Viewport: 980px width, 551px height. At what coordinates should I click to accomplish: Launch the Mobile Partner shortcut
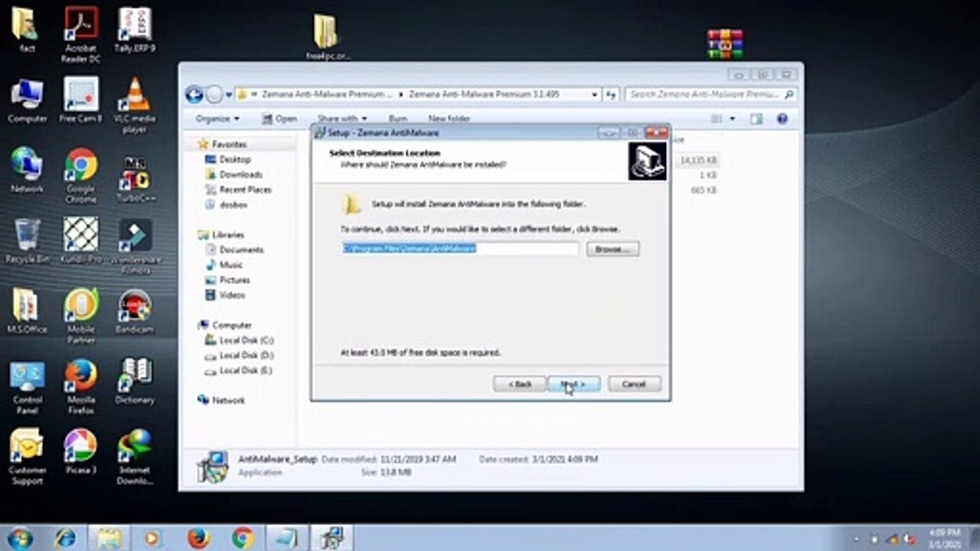(x=81, y=315)
